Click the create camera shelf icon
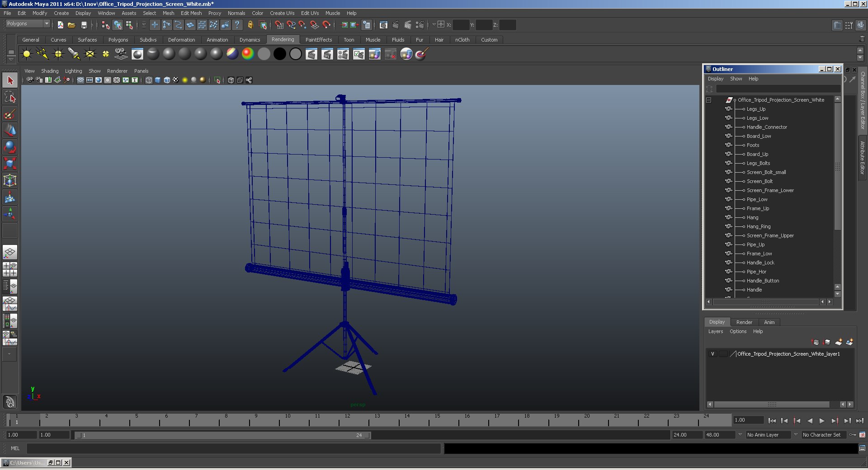Screen dimensions: 868x470 (121, 54)
